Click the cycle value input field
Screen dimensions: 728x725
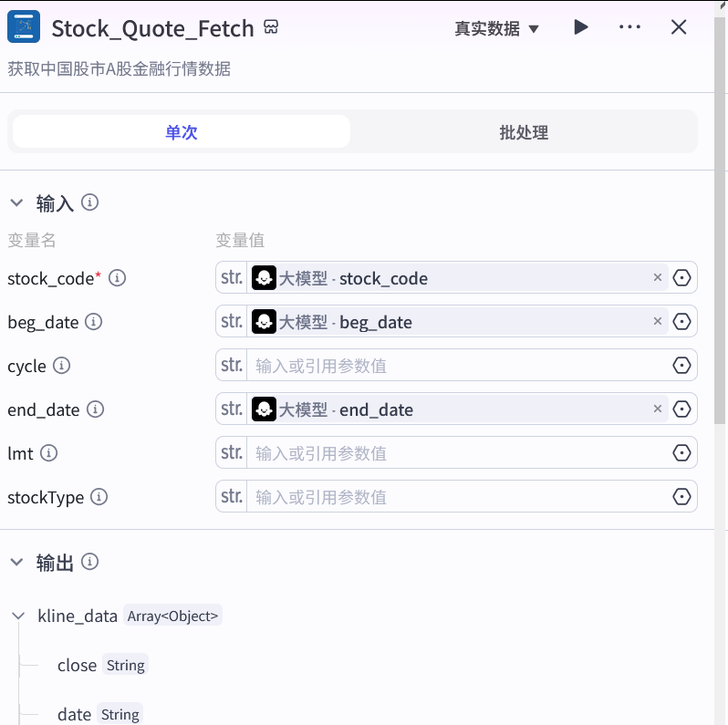[x=457, y=366]
